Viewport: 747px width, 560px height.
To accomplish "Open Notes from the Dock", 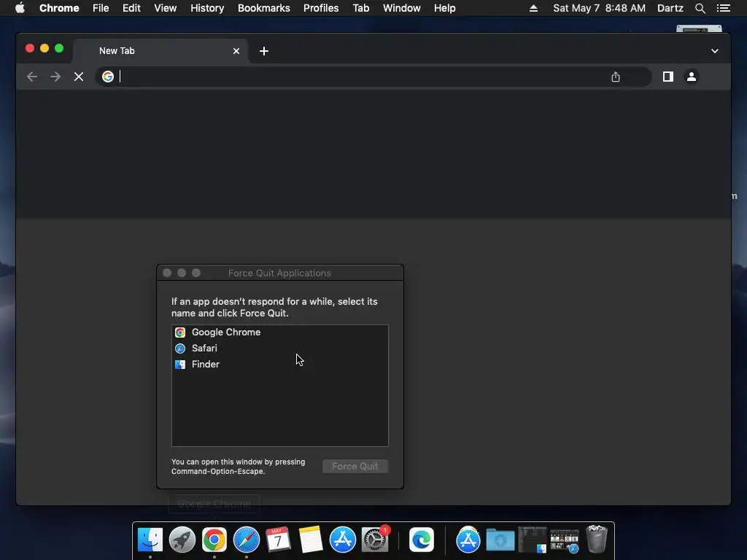I will 311,540.
